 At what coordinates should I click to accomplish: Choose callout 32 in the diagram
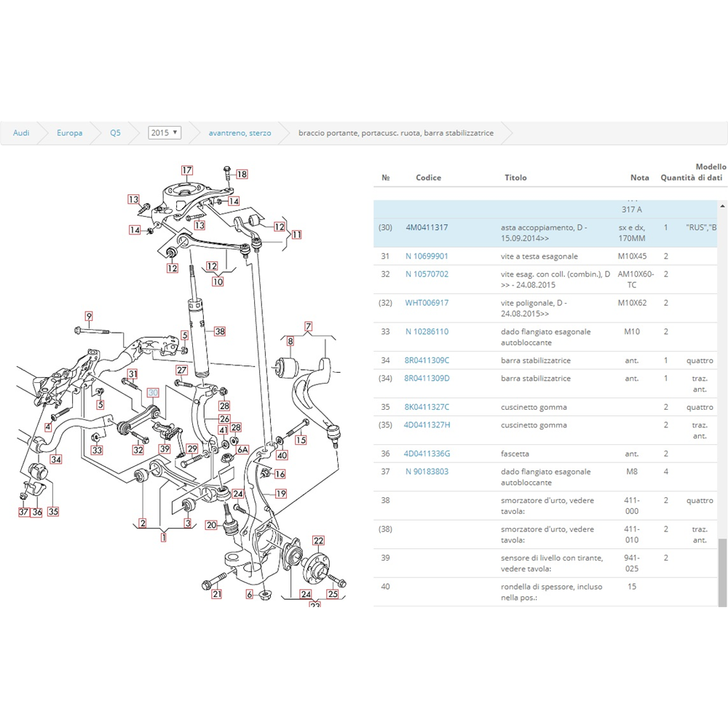click(138, 449)
